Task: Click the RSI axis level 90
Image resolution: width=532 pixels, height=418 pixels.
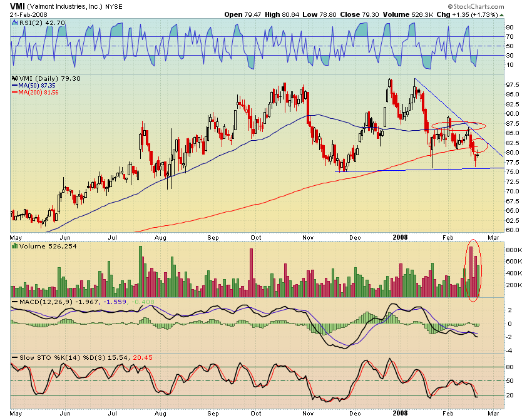Action: coord(509,27)
